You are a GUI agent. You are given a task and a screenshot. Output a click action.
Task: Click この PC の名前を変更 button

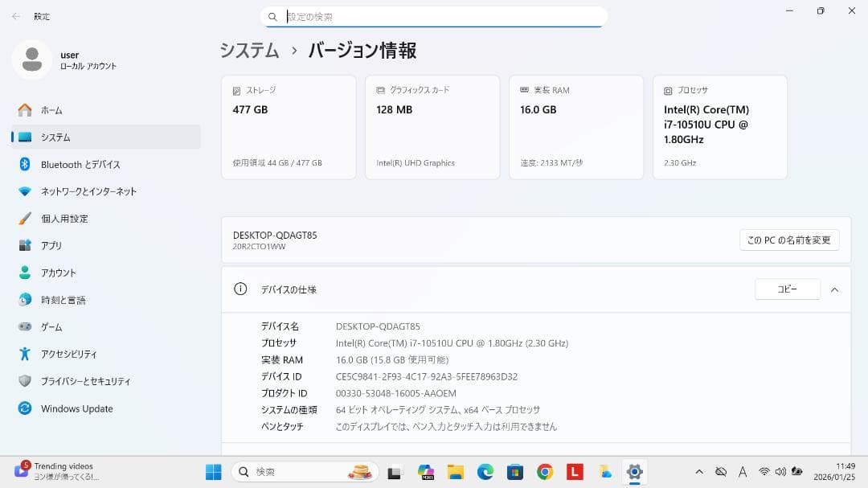coord(789,240)
